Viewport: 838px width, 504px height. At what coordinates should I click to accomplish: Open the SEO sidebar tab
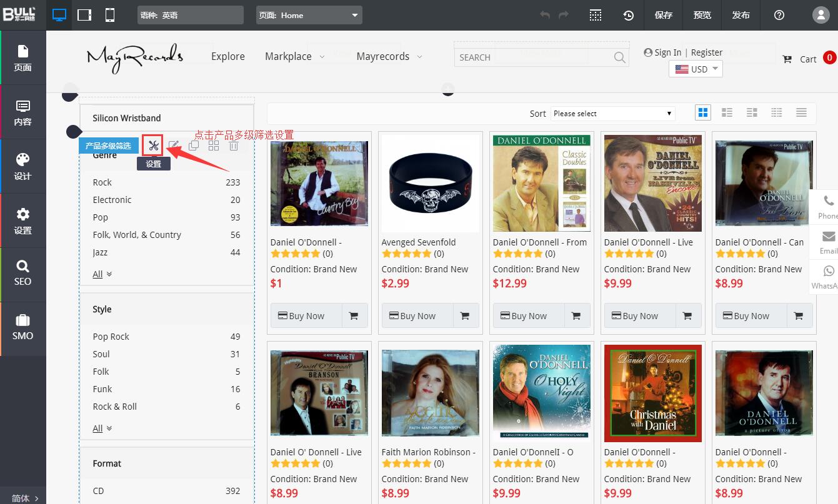pos(23,274)
